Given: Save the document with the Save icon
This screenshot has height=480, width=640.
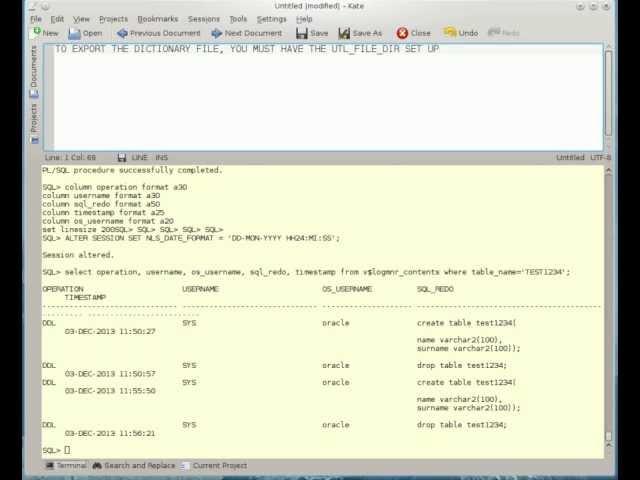Looking at the screenshot, I should coord(302,33).
